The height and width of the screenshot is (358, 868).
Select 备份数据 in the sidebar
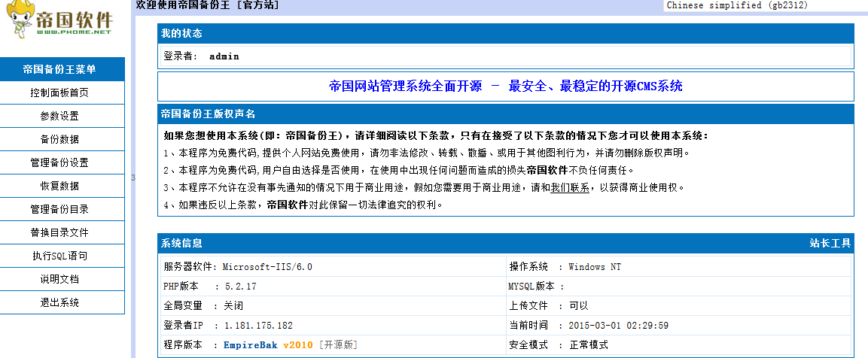click(59, 139)
